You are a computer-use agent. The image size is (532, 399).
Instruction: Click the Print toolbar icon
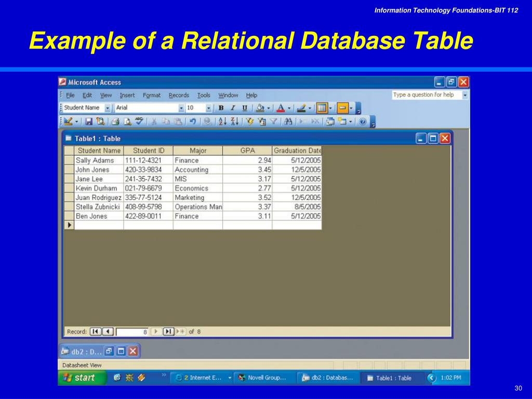pos(116,121)
